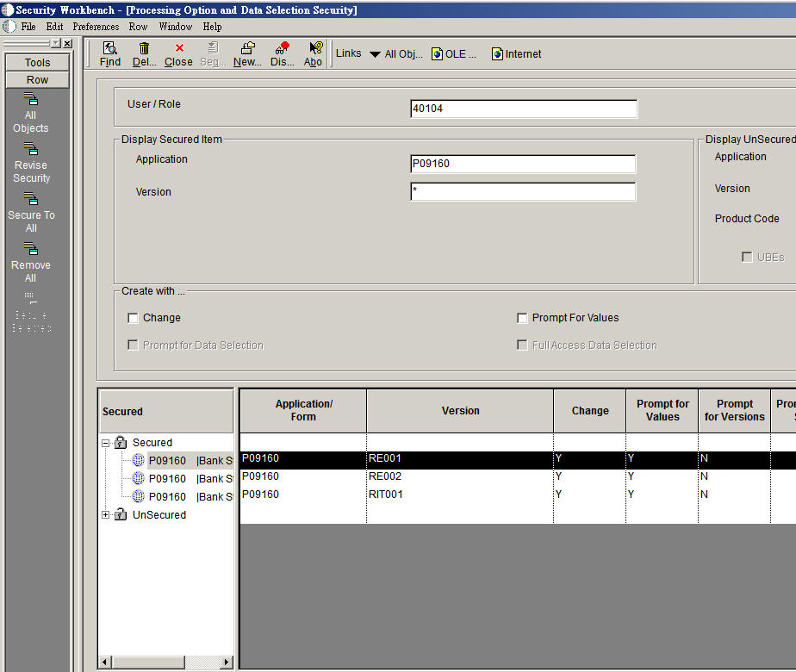
Task: Select the Del... toolbar icon
Action: 143,53
